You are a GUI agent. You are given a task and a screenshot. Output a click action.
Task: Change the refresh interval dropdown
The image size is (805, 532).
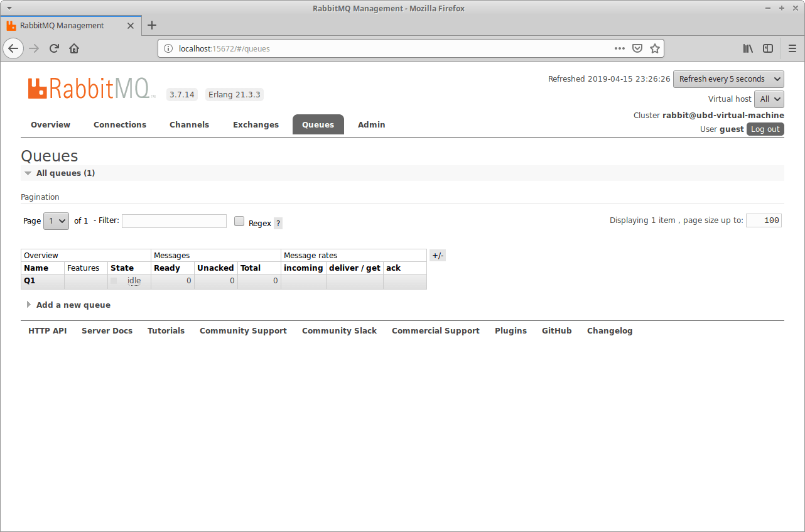pyautogui.click(x=728, y=79)
